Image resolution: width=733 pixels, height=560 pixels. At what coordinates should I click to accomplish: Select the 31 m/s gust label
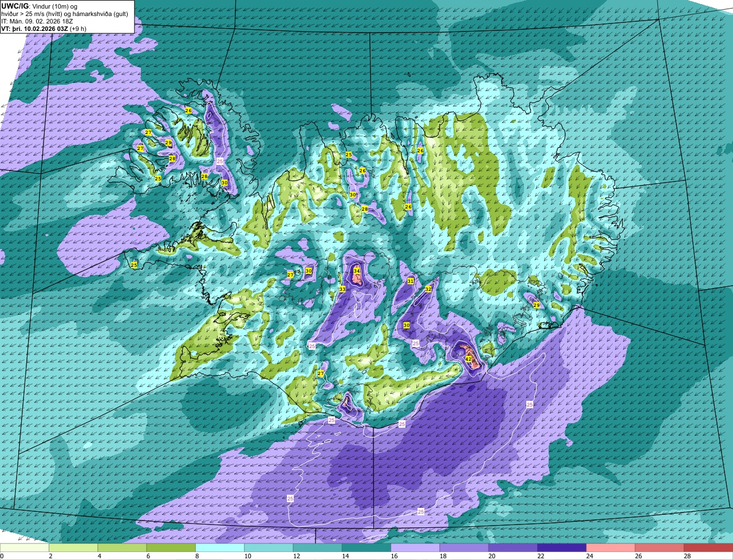pyautogui.click(x=410, y=281)
